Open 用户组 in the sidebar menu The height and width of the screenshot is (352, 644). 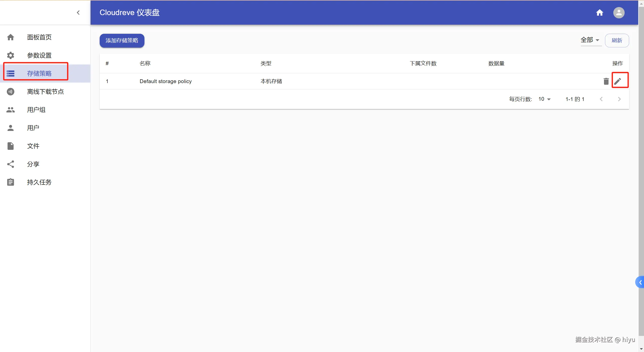click(x=36, y=110)
